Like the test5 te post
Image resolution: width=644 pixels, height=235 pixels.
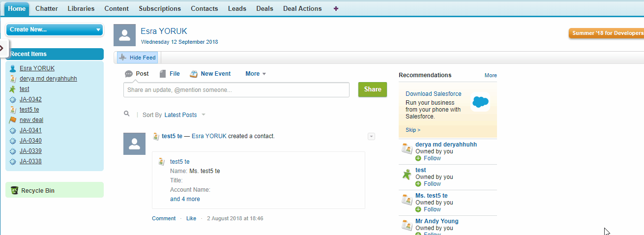click(x=191, y=218)
